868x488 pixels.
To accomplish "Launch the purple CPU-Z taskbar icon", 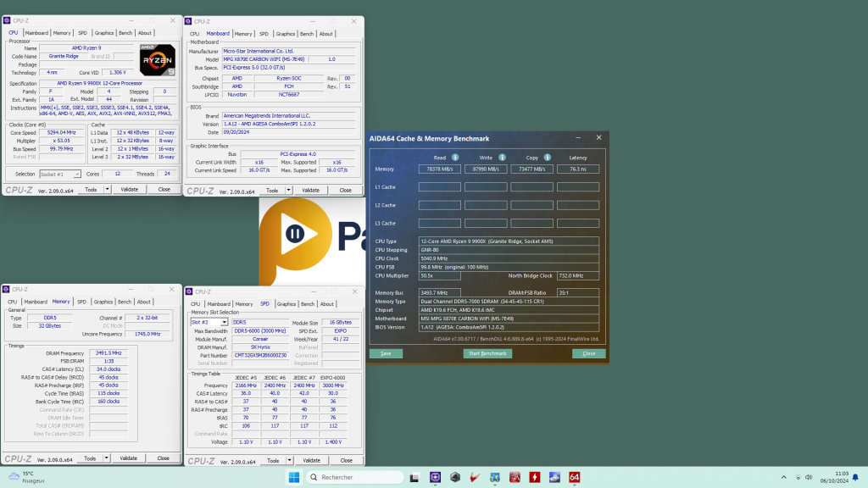I will pyautogui.click(x=435, y=477).
